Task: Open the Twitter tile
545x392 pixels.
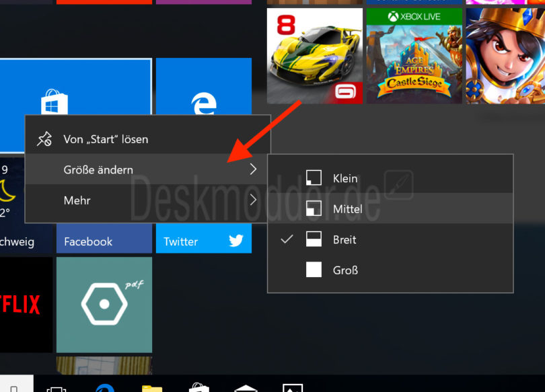Action: (204, 238)
